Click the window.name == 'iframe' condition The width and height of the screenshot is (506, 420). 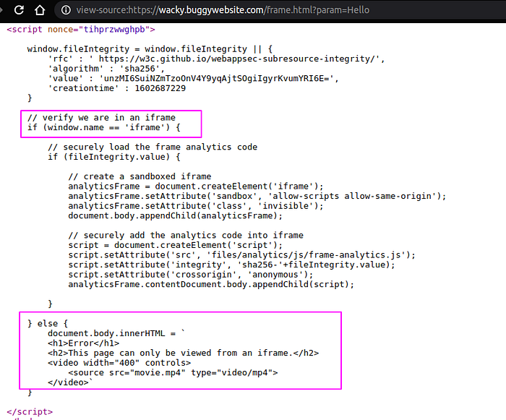[106, 127]
